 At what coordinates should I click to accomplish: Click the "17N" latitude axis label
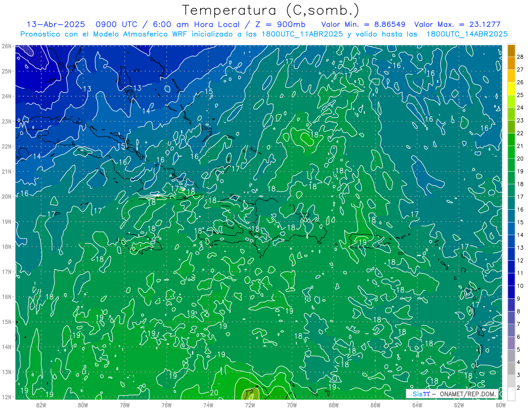7,272
